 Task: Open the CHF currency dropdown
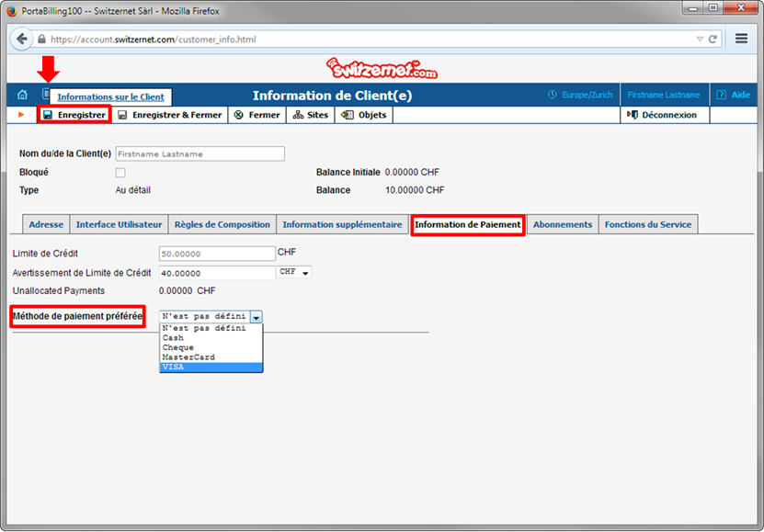point(294,272)
